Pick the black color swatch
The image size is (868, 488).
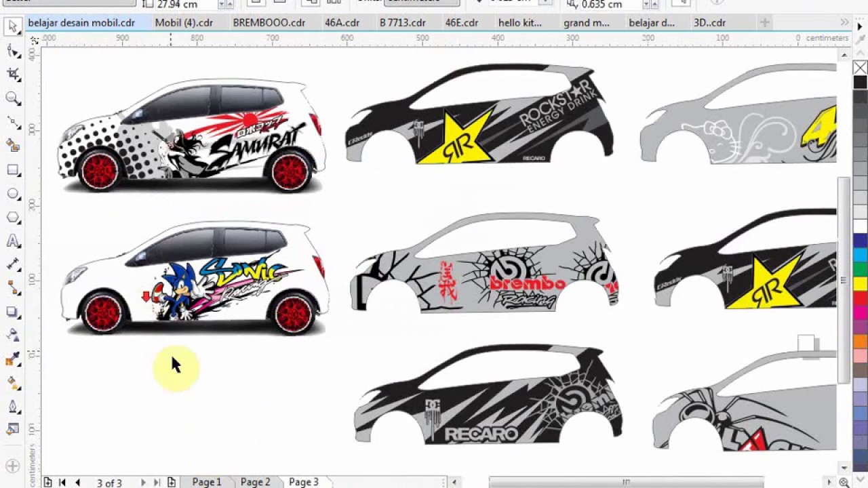pyautogui.click(x=860, y=82)
